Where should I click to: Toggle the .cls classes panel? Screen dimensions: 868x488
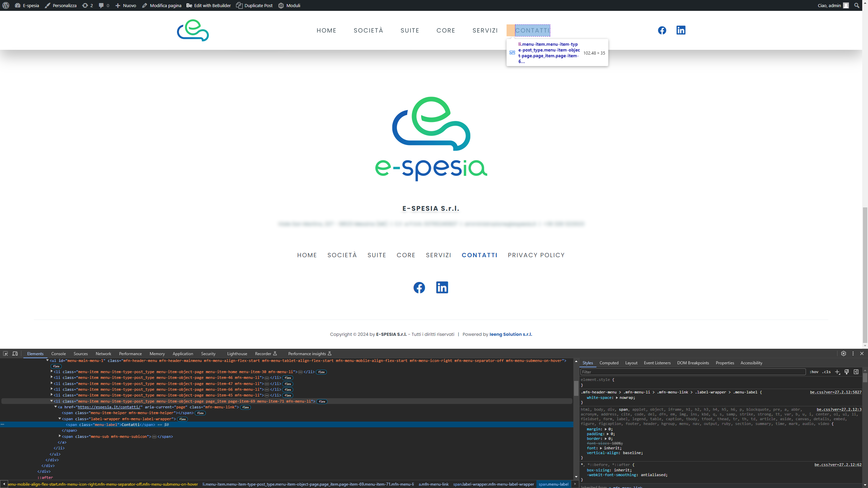(x=826, y=372)
